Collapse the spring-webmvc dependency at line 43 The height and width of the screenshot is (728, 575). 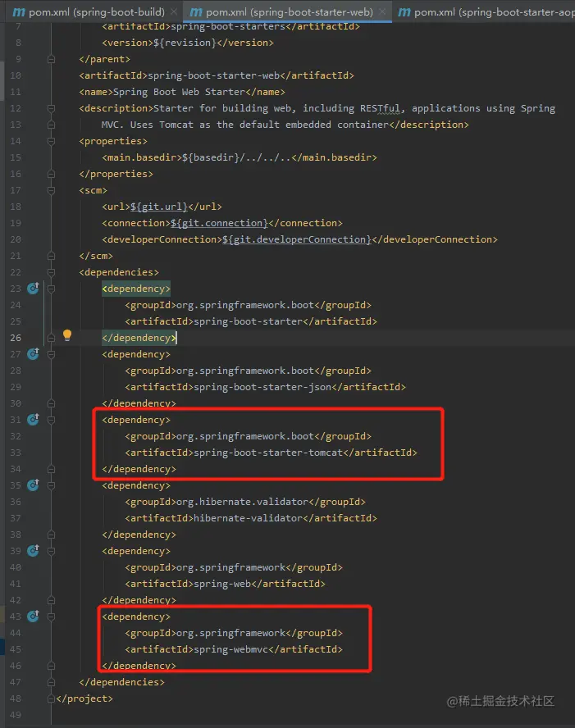point(51,617)
